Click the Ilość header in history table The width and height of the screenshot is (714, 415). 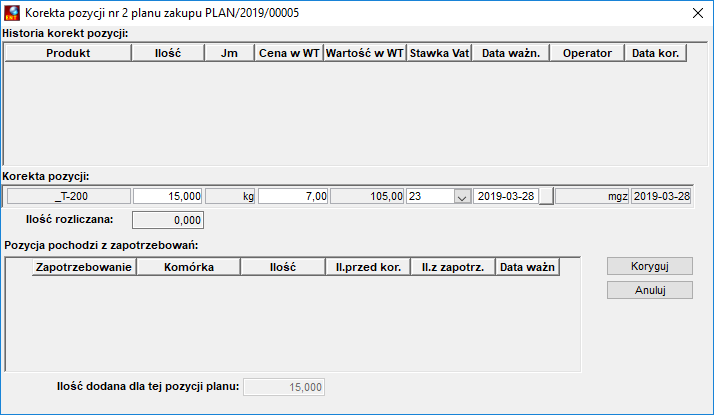click(x=168, y=53)
